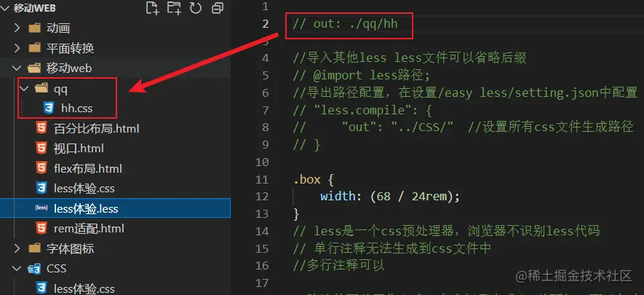Click the New Folder icon in explorer header

[x=174, y=8]
